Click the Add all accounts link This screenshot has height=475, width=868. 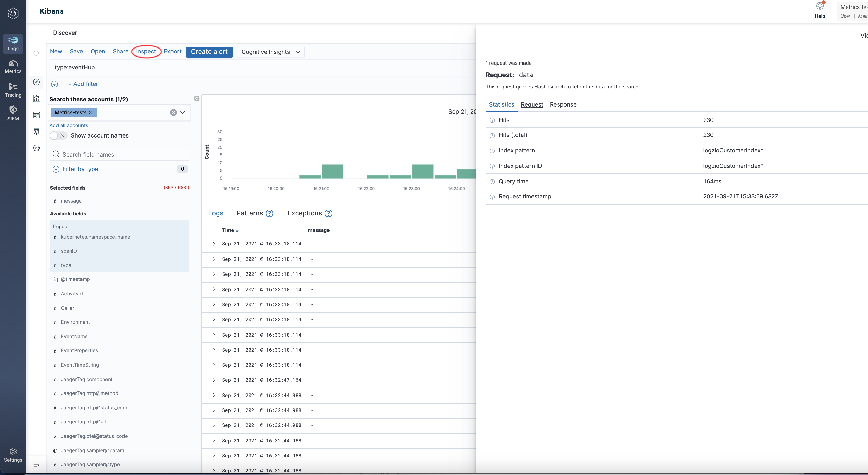(69, 125)
